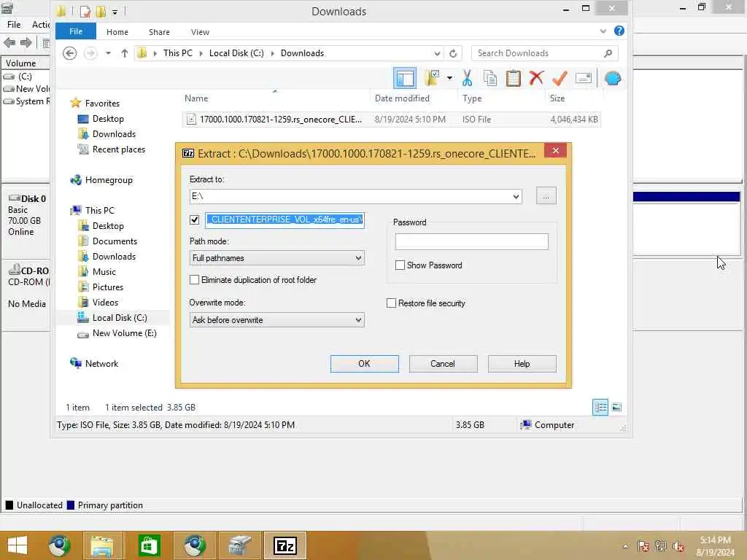
Task: Click the search magnifier icon
Action: (608, 53)
